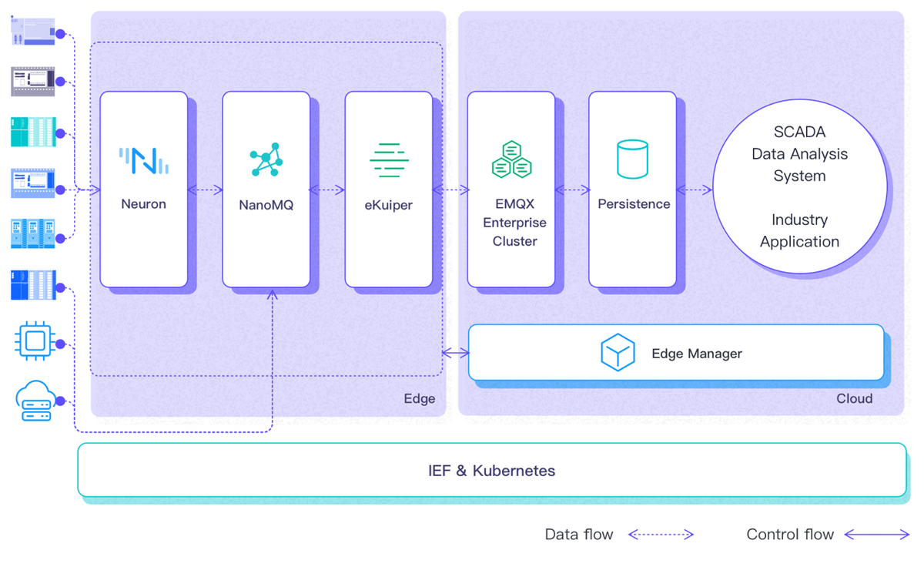Select the EMQX hexagon cluster icon
924x567 pixels.
pos(511,160)
